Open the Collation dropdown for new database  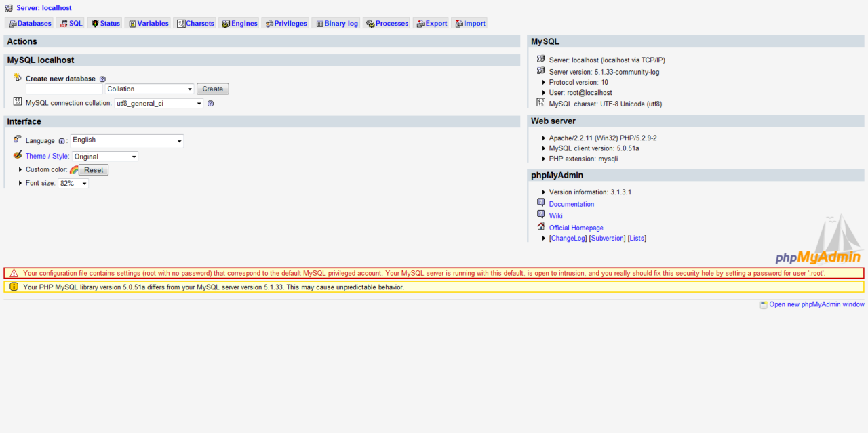click(150, 89)
